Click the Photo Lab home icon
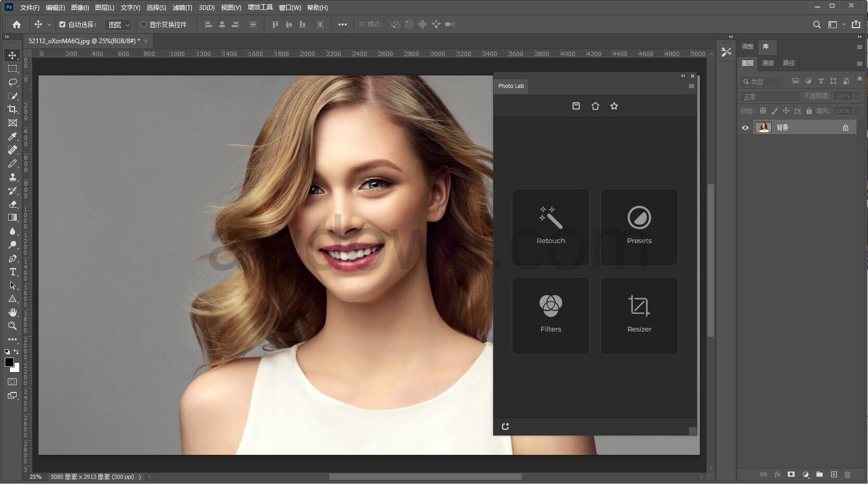868x484 pixels. 595,106
